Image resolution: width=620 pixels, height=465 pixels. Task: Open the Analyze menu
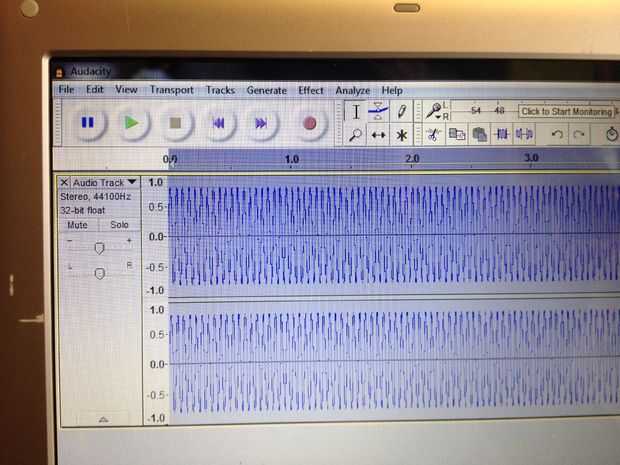coord(353,91)
